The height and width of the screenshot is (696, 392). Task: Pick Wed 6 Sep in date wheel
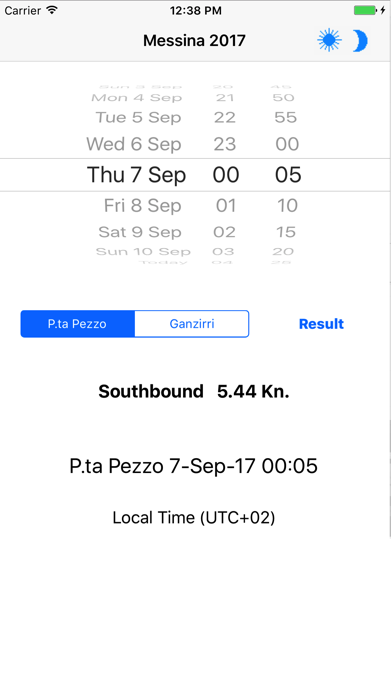[x=134, y=144]
